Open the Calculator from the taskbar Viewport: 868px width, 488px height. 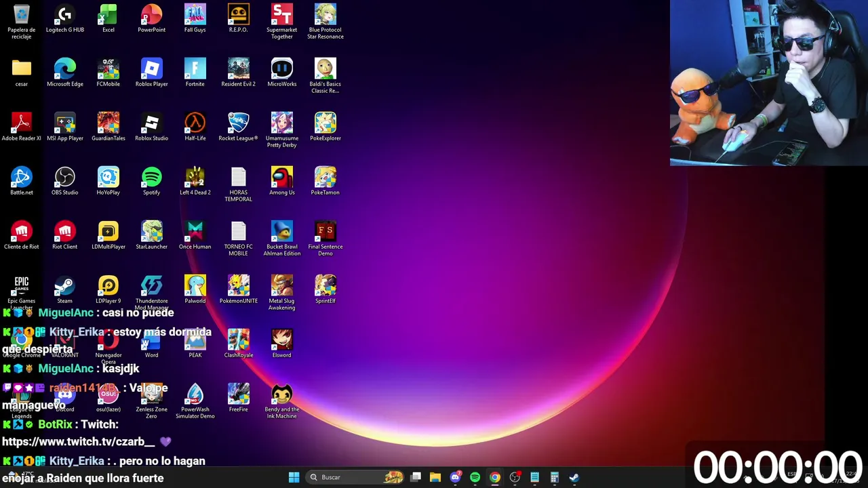pos(554,477)
